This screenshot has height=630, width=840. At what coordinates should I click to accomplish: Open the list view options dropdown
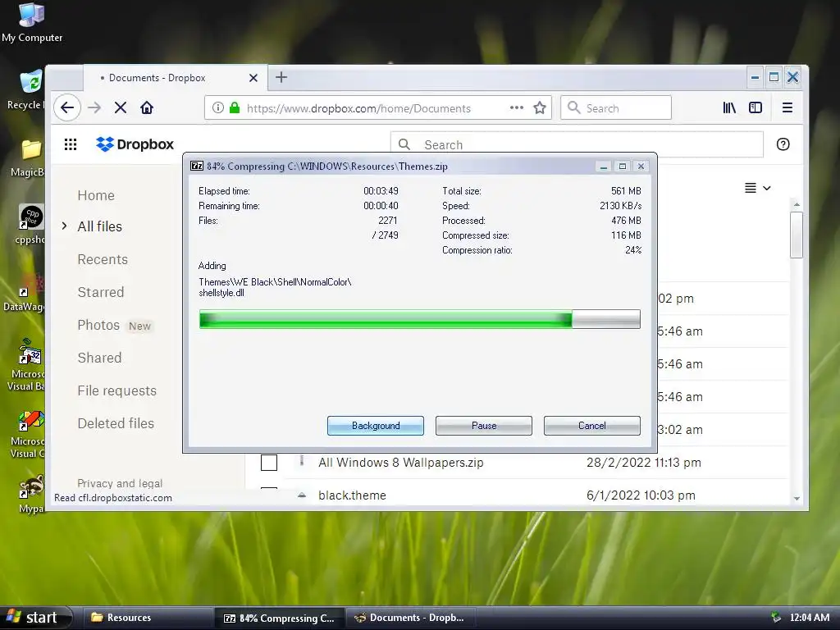coord(757,188)
